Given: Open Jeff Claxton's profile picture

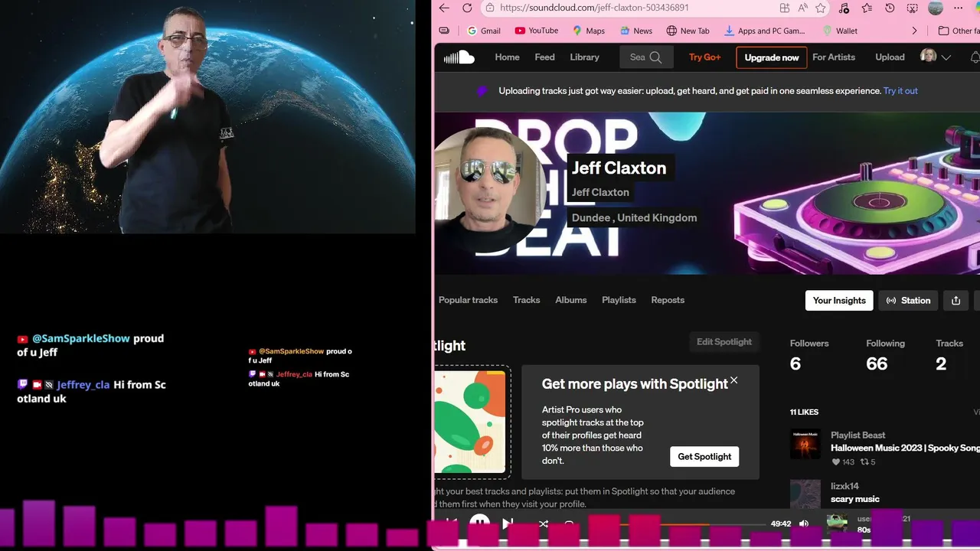Looking at the screenshot, I should 488,188.
